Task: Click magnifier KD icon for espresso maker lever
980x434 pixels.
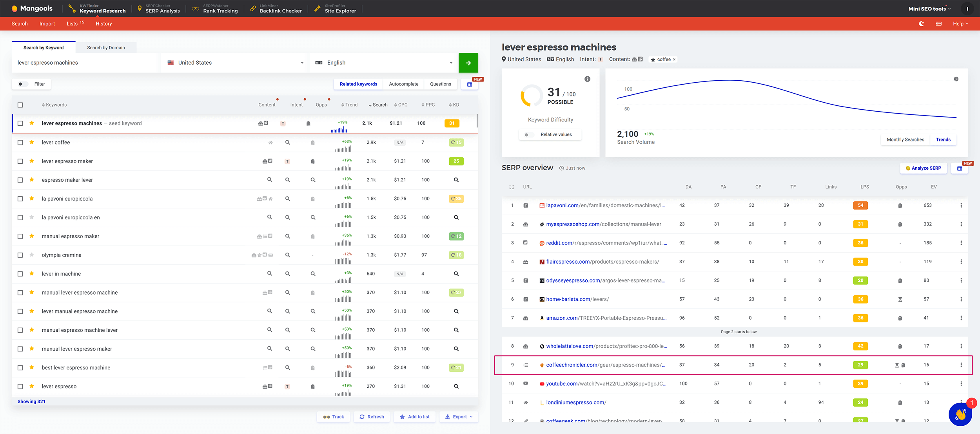Action: pyautogui.click(x=456, y=180)
